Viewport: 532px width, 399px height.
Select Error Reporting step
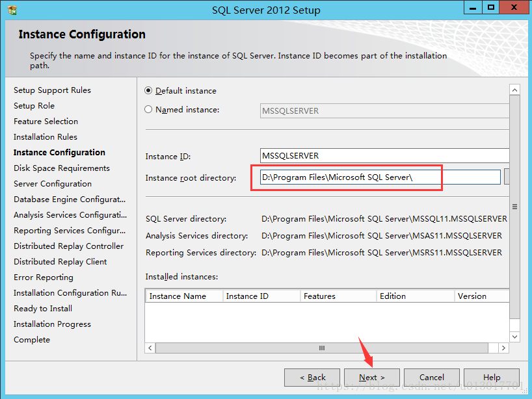[44, 277]
